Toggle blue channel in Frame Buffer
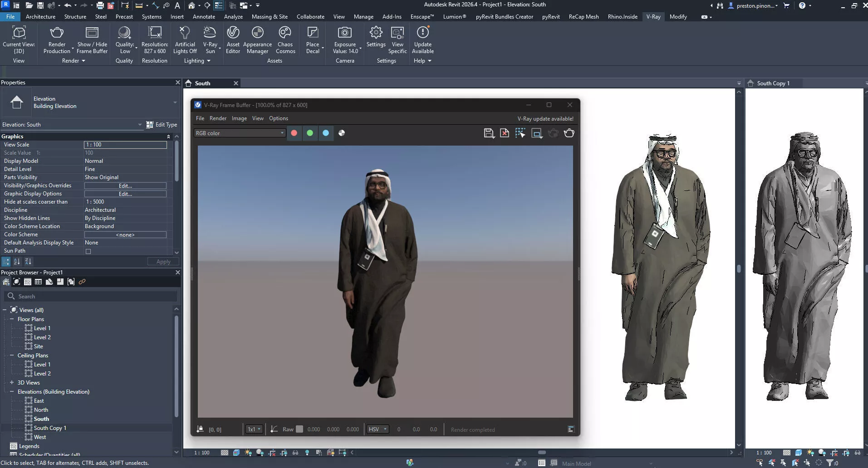This screenshot has width=868, height=468. coord(326,133)
